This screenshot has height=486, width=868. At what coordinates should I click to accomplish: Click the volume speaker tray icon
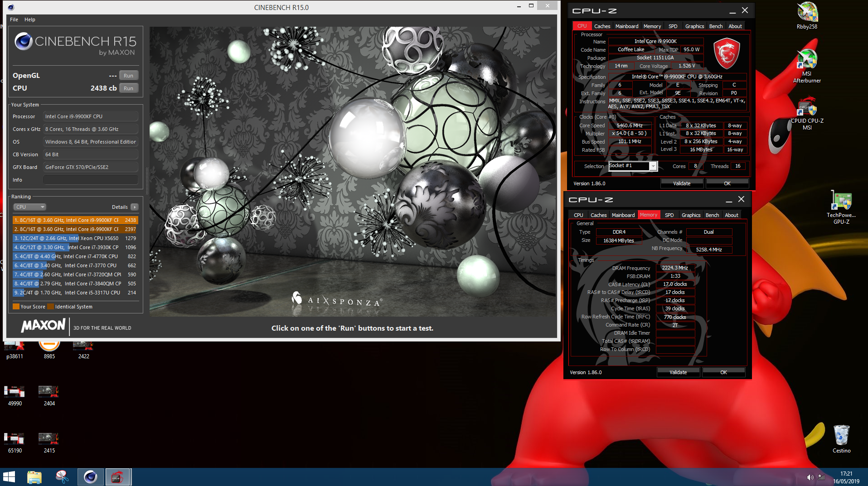pos(810,477)
